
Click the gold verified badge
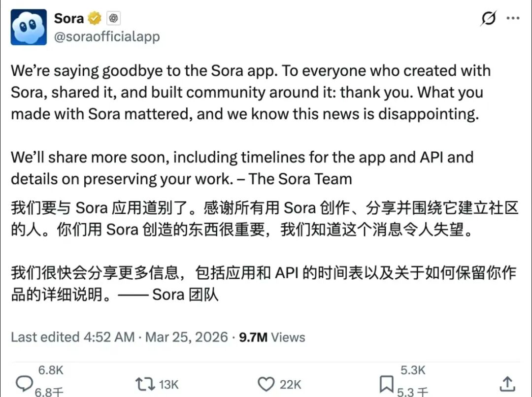pyautogui.click(x=94, y=19)
